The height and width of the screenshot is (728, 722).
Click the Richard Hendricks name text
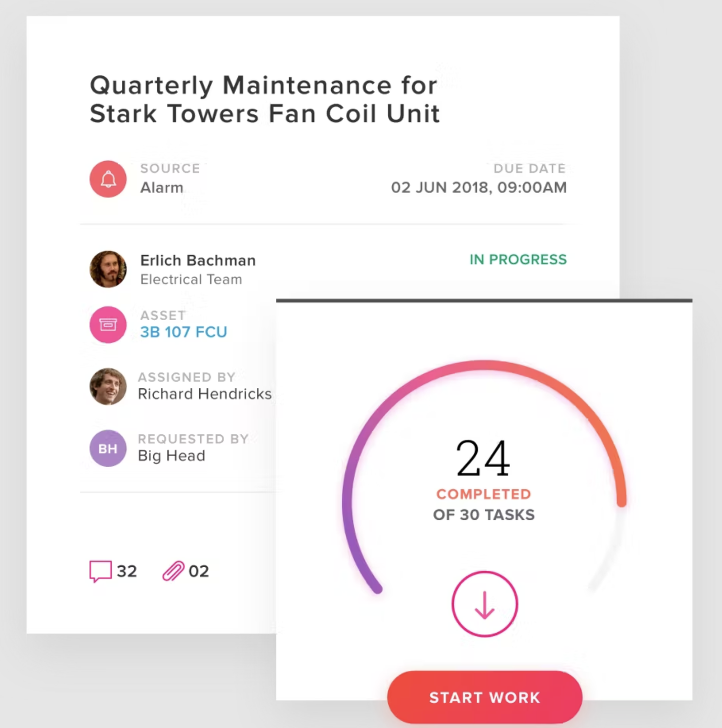(204, 394)
